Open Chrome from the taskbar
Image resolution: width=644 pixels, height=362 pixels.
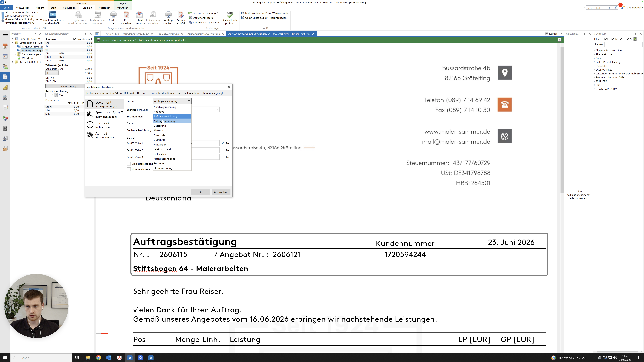98,358
